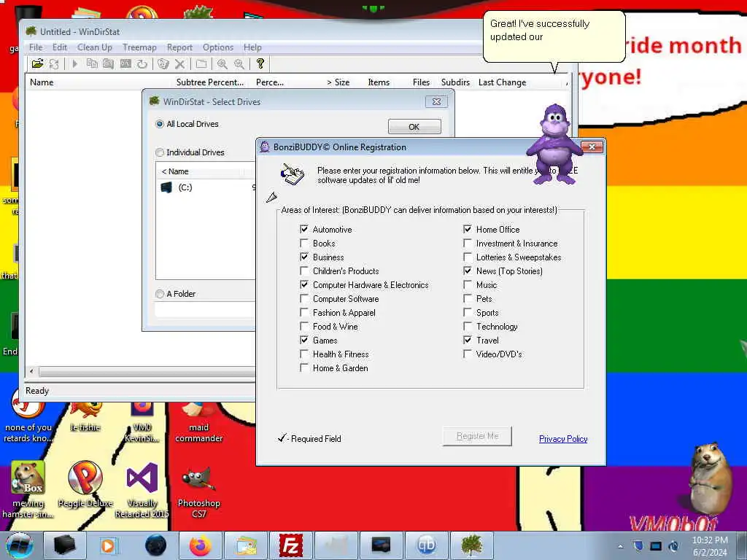Open the Options menu
747x560 pixels.
218,47
